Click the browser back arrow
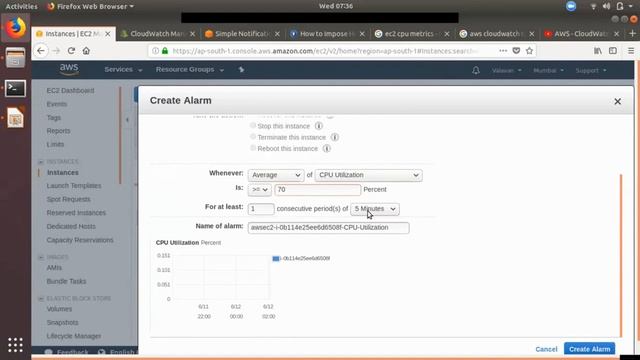 click(41, 51)
